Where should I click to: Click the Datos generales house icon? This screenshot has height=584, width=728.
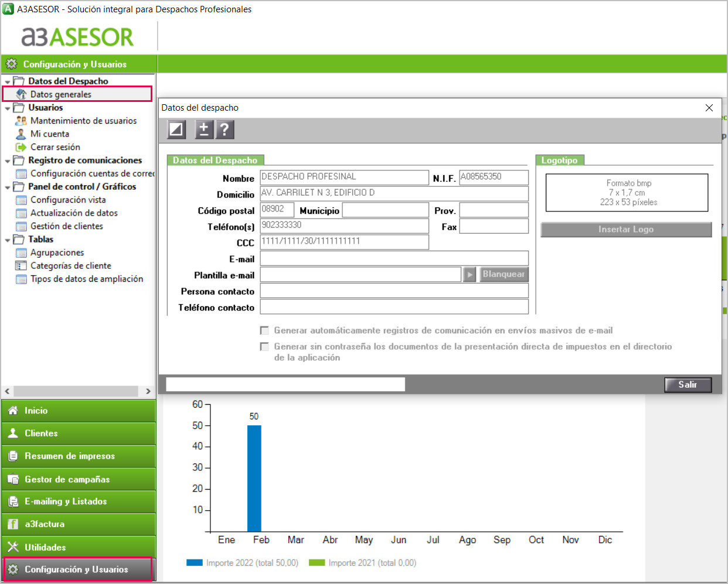[x=21, y=94]
